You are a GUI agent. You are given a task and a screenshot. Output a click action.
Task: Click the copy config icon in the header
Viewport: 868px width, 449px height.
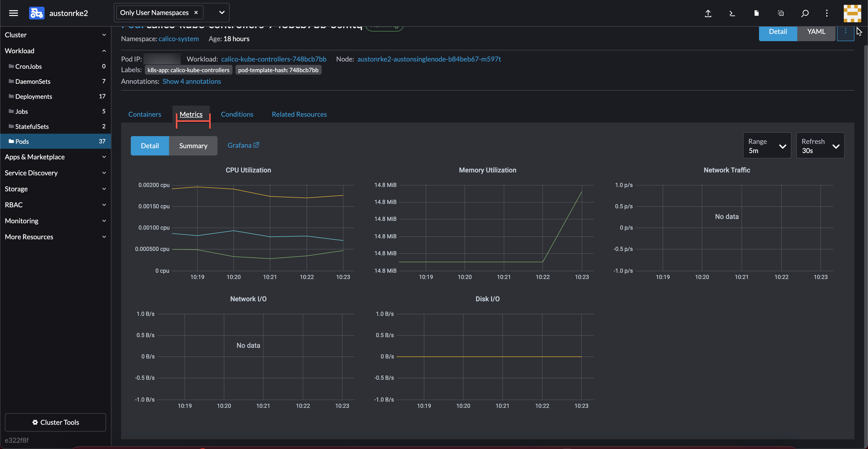[x=780, y=14]
